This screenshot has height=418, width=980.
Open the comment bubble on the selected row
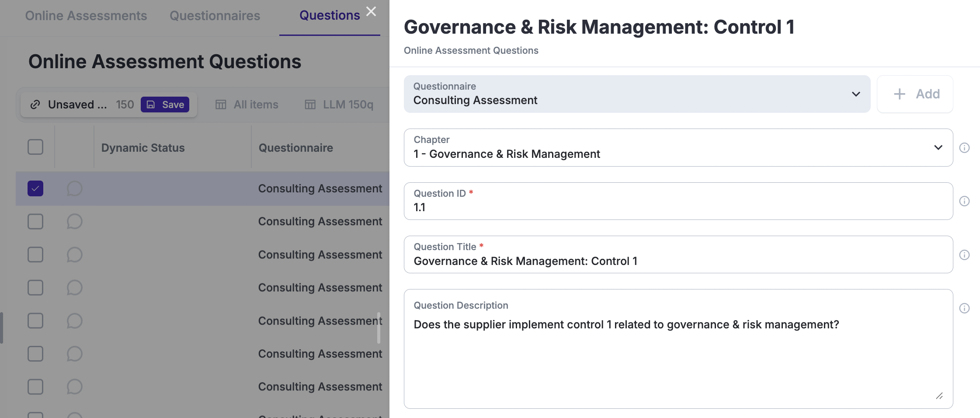74,188
